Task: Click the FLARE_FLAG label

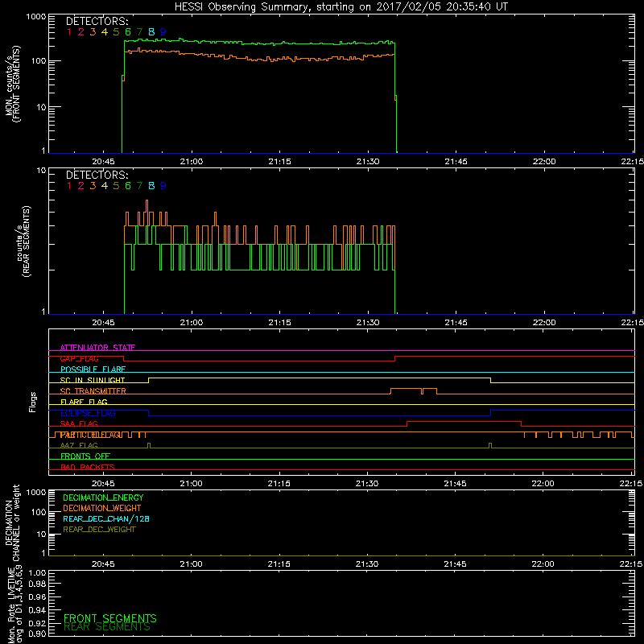Action: [84, 402]
